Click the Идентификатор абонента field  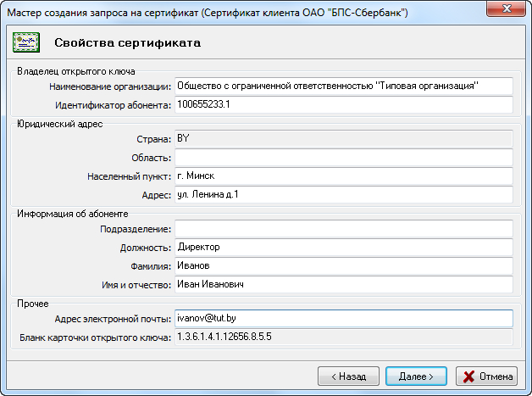click(343, 104)
